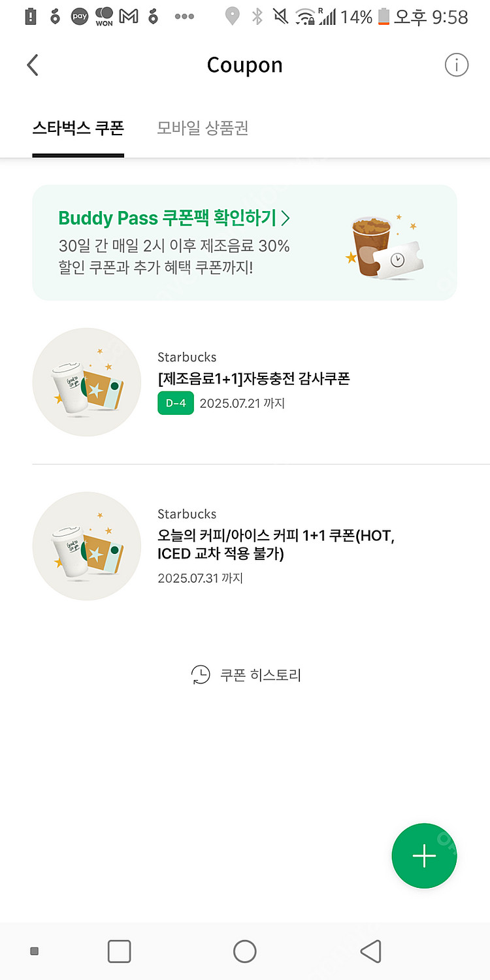Switch to 모바일 상품권 tab

pyautogui.click(x=203, y=128)
